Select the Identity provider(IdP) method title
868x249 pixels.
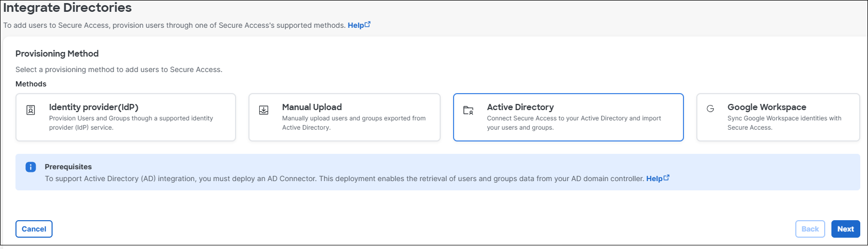[94, 107]
